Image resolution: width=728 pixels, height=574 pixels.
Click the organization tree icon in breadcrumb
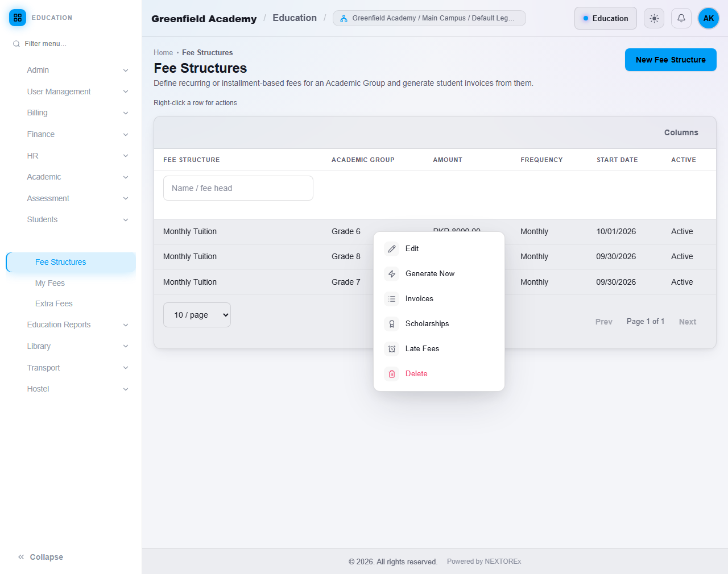[344, 18]
